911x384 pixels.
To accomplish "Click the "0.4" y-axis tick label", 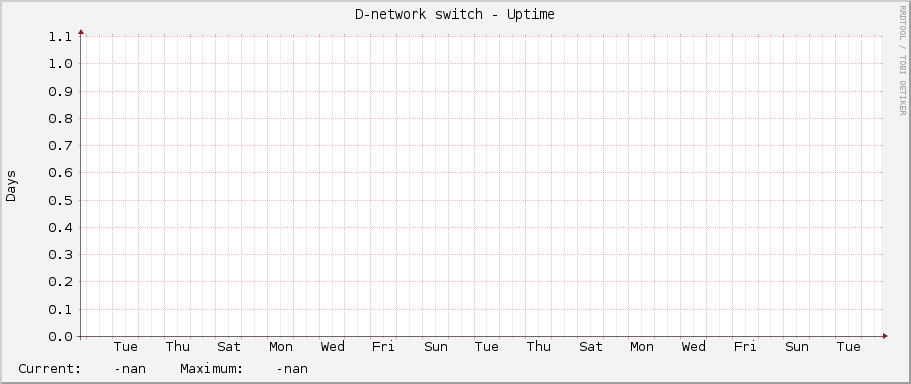I will coord(60,228).
